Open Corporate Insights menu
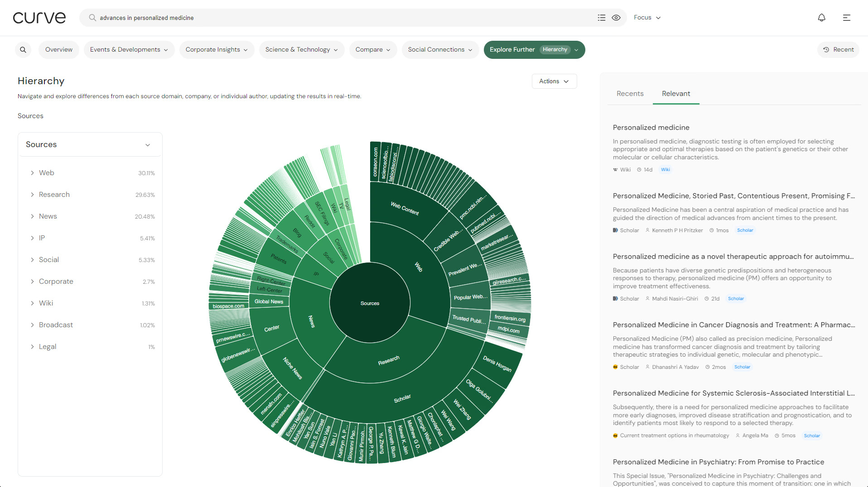The image size is (868, 487). (x=217, y=50)
